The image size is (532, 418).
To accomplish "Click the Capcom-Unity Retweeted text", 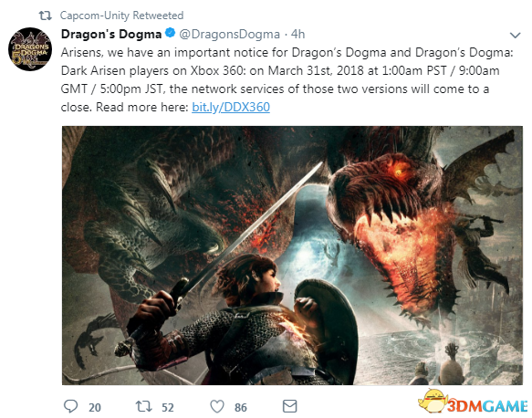I will (121, 16).
